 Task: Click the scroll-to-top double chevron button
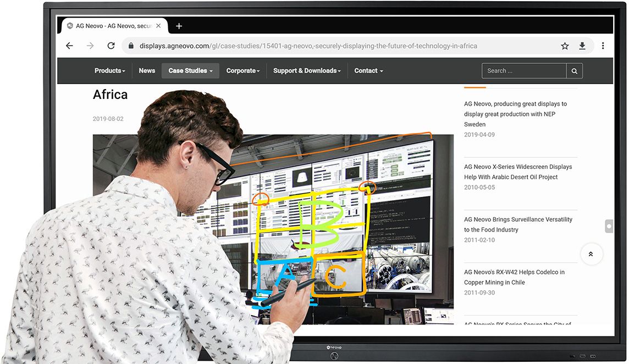click(591, 254)
